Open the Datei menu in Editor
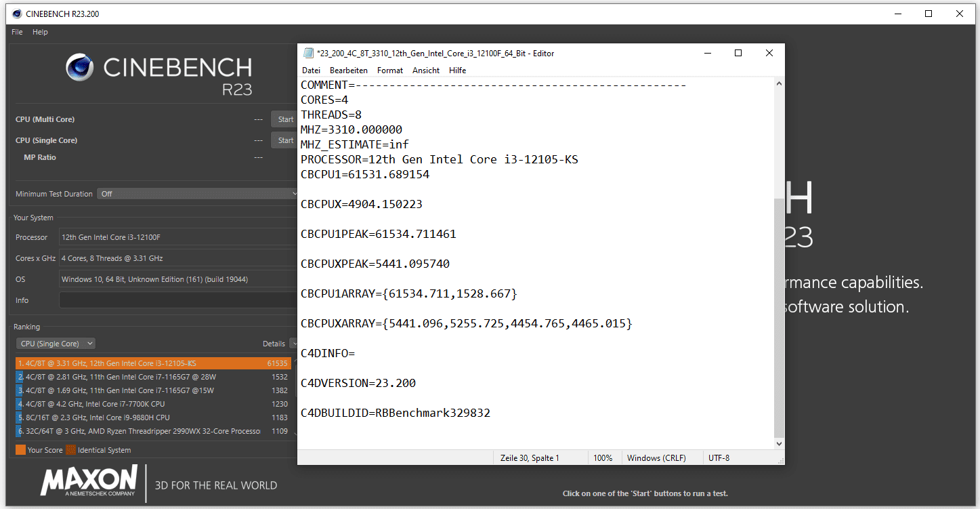The height and width of the screenshot is (509, 980). pos(311,70)
